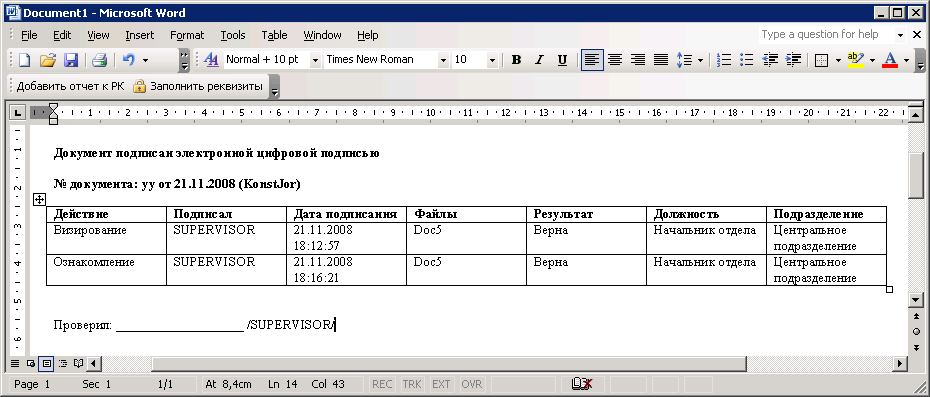Viewport: 930px width, 397px height.
Task: Open the Format menu
Action: pos(187,35)
